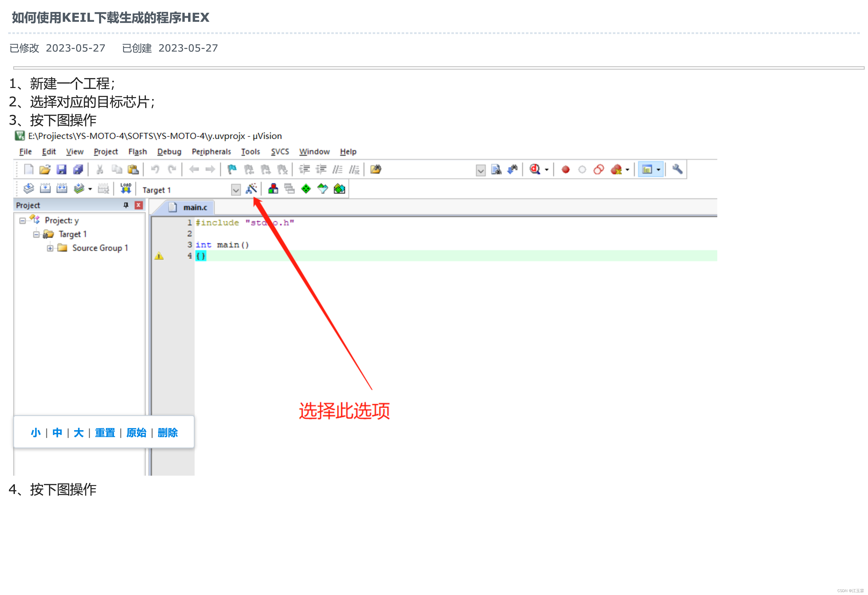Image resolution: width=868 pixels, height=595 pixels.
Task: Open the window layout dropdown arrow
Action: click(658, 169)
